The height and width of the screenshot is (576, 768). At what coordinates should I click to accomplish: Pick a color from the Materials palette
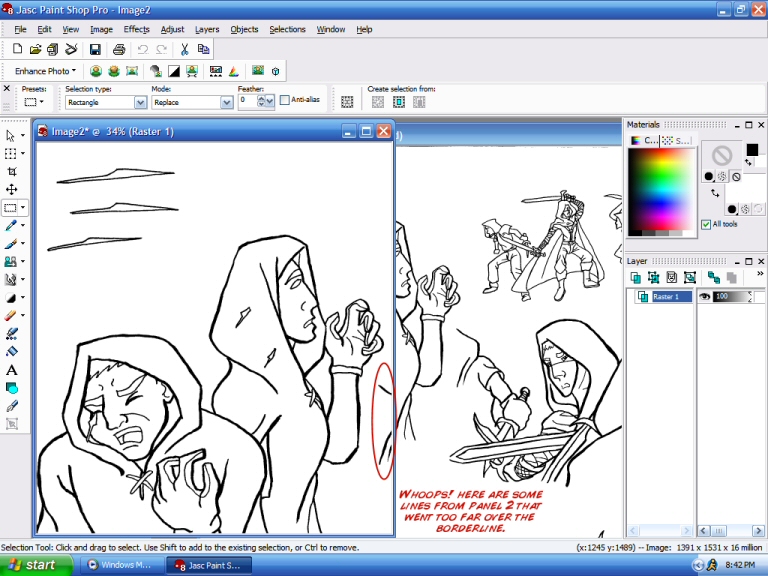point(660,190)
